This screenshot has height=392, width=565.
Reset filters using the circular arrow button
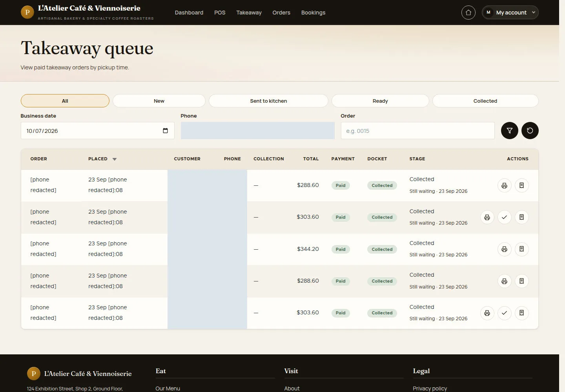pos(530,131)
